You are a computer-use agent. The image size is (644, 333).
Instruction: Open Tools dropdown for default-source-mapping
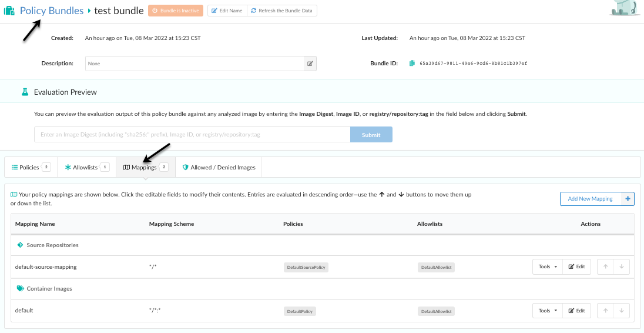pyautogui.click(x=547, y=267)
